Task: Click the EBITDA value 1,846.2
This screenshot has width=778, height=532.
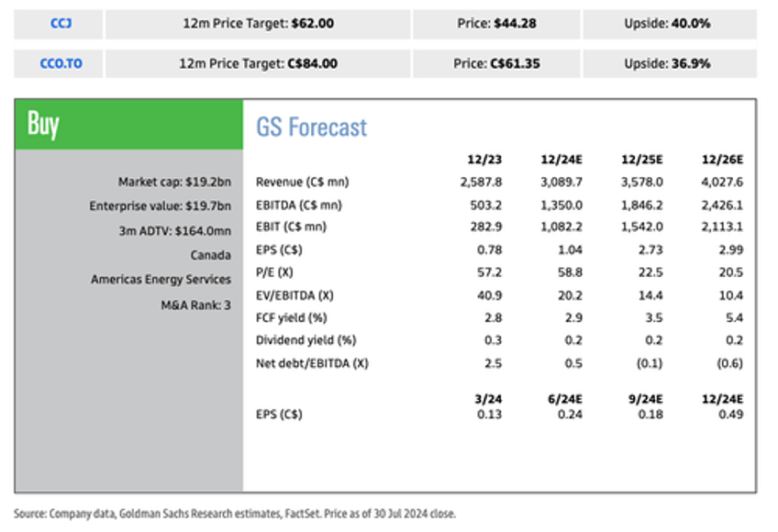Action: [x=642, y=205]
